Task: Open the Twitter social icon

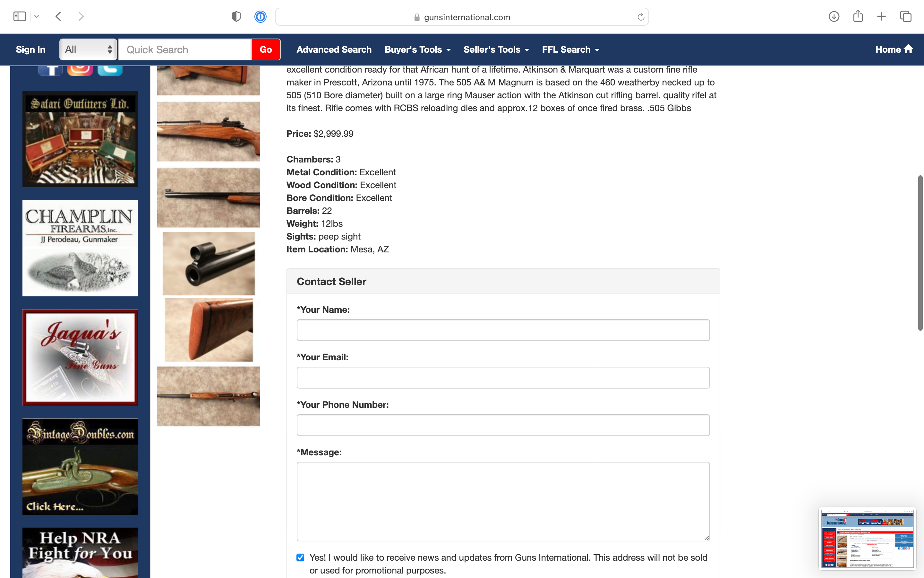Action: click(x=110, y=71)
